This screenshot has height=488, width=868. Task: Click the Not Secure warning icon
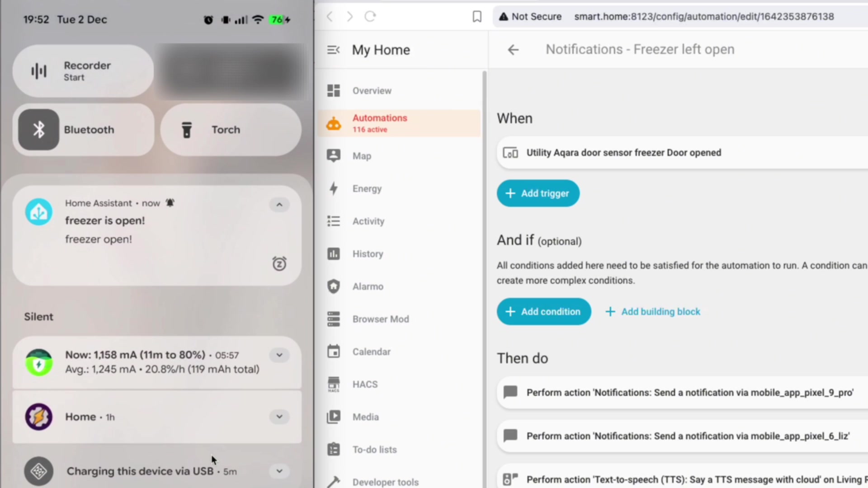click(x=503, y=17)
